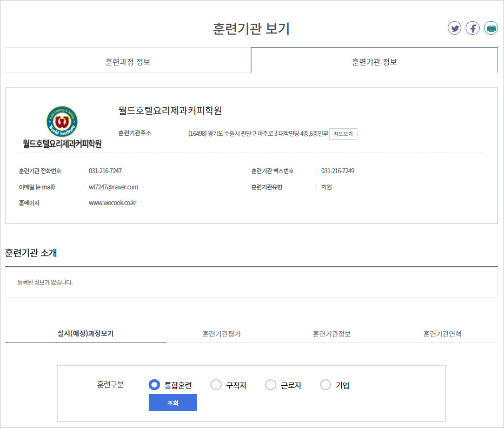
Task: Share the page via the Facebook icon
Action: [x=473, y=28]
